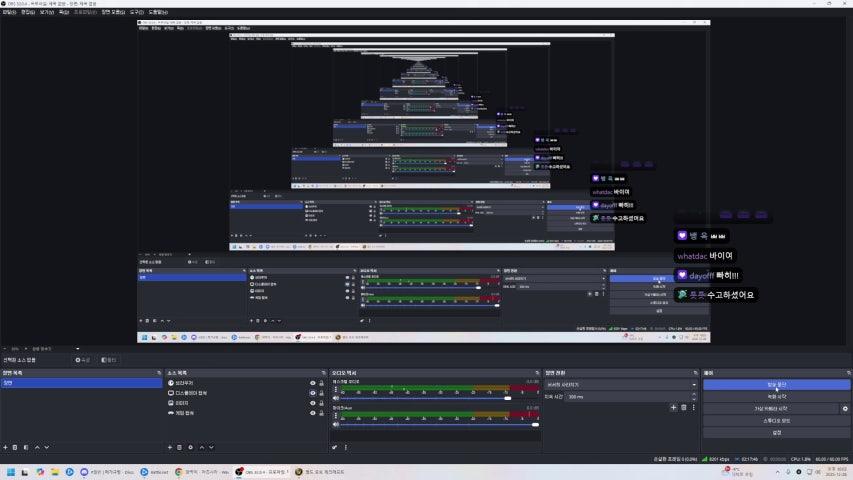This screenshot has height=480, width=853.
Task: Open source 필터 filters button in source toolbar
Action: pos(109,360)
